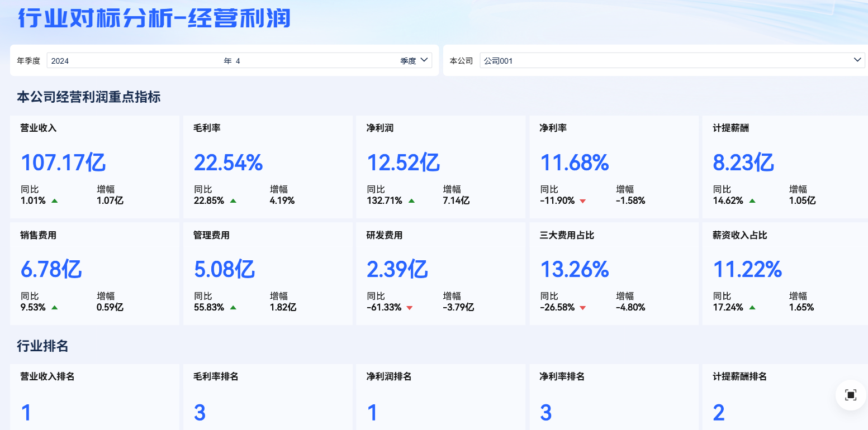The width and height of the screenshot is (868, 430).
Task: Click the 22.54% gross margin value
Action: (228, 163)
